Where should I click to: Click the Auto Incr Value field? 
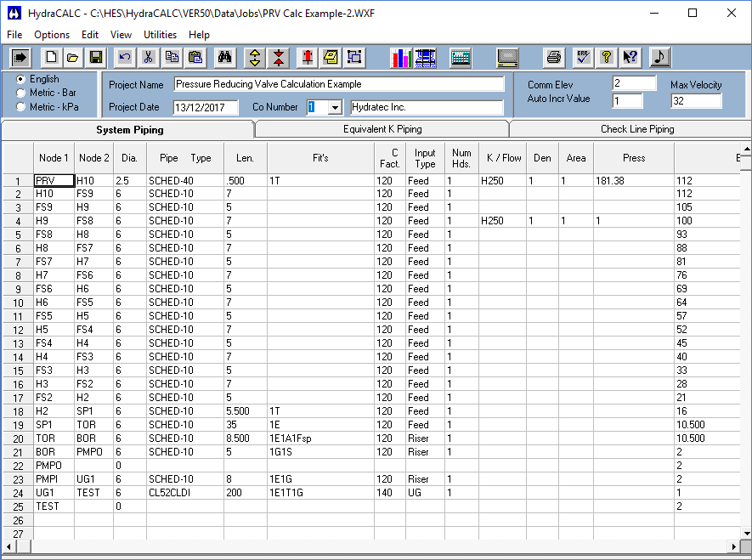click(627, 100)
